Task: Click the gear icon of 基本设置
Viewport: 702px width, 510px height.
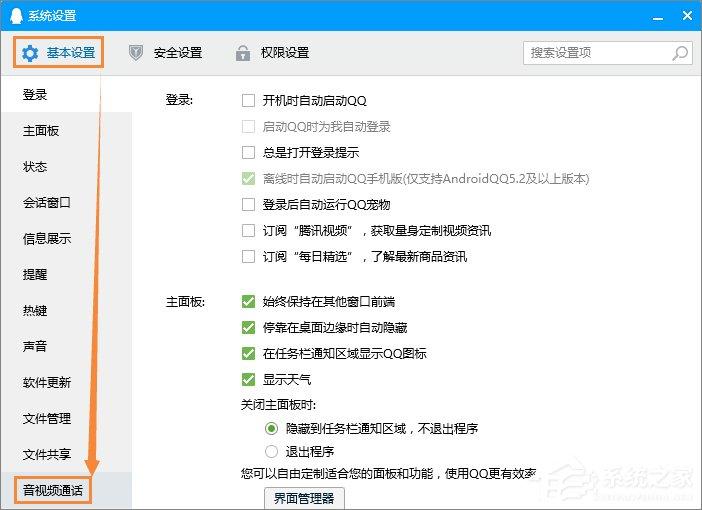Action: click(x=30, y=53)
